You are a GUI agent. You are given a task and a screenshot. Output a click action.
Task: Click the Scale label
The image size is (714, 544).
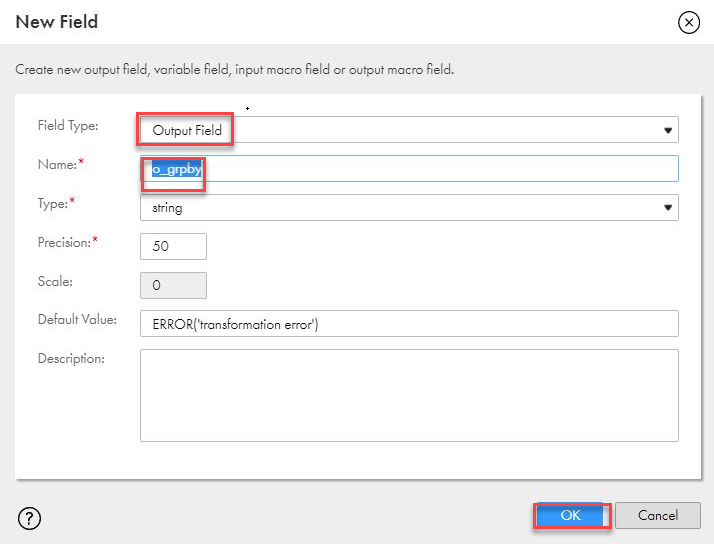[54, 281]
